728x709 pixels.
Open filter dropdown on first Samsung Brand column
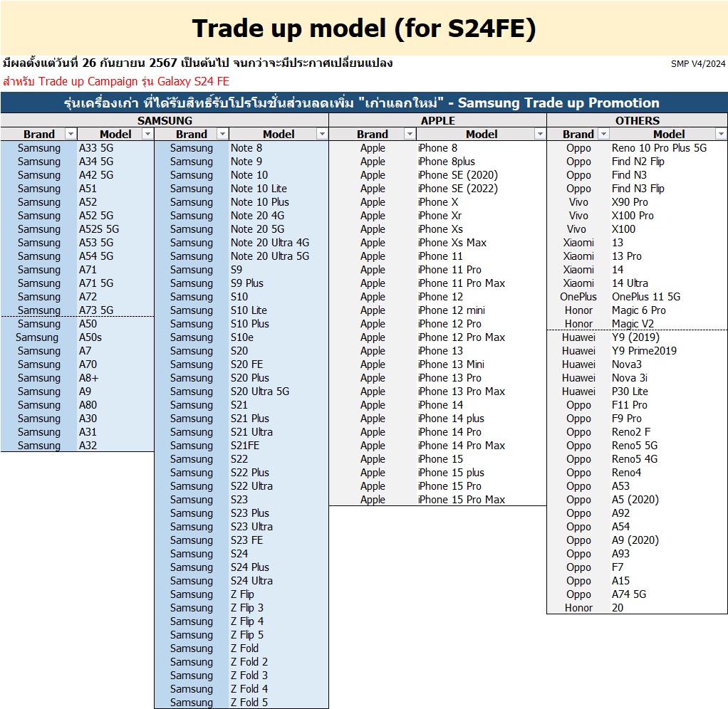tap(71, 134)
